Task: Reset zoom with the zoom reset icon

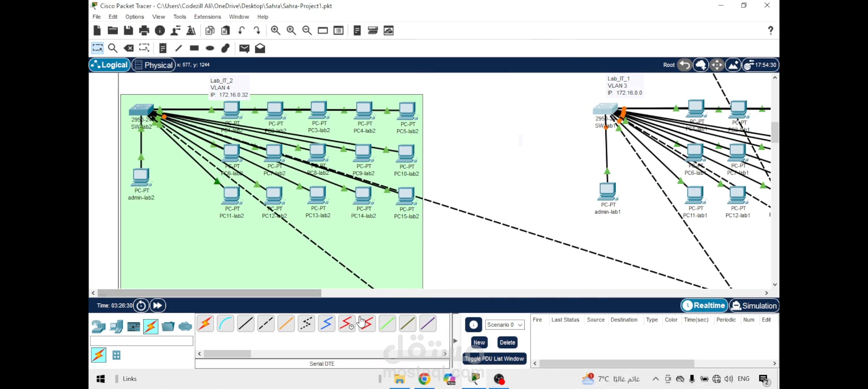Action: point(291,31)
